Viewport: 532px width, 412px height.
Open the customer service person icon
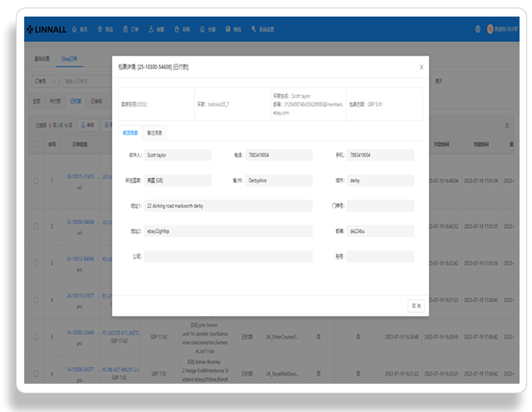click(151, 30)
